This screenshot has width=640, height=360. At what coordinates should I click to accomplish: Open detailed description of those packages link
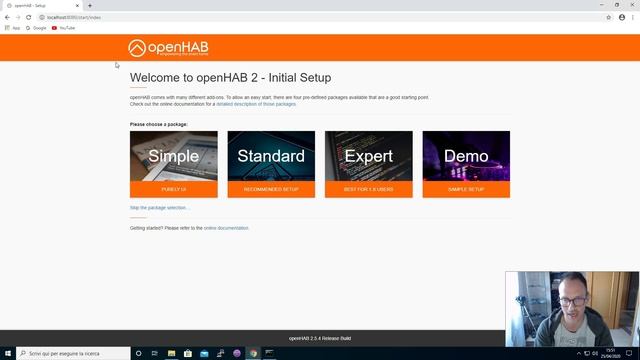pyautogui.click(x=256, y=104)
